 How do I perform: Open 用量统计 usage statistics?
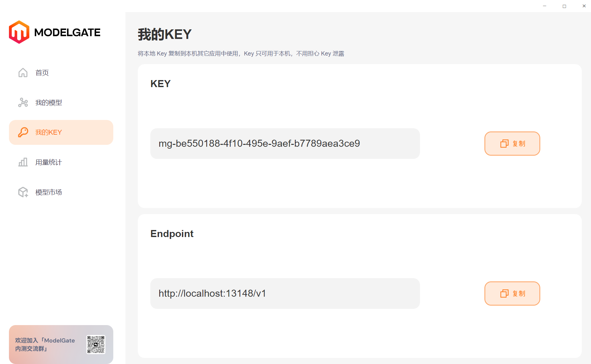pyautogui.click(x=49, y=162)
